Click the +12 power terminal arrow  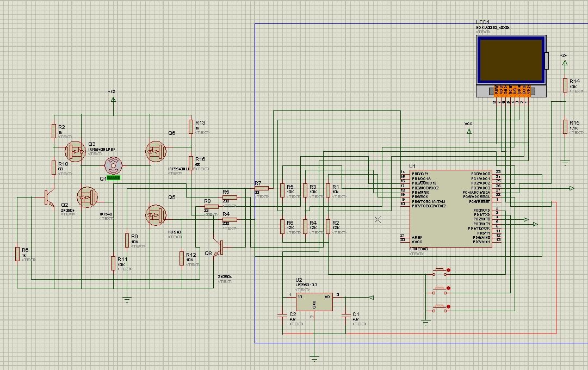point(113,100)
